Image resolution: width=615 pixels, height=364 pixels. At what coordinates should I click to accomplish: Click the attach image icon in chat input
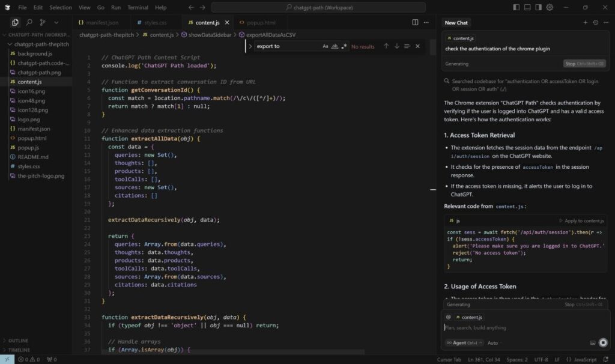tap(593, 343)
